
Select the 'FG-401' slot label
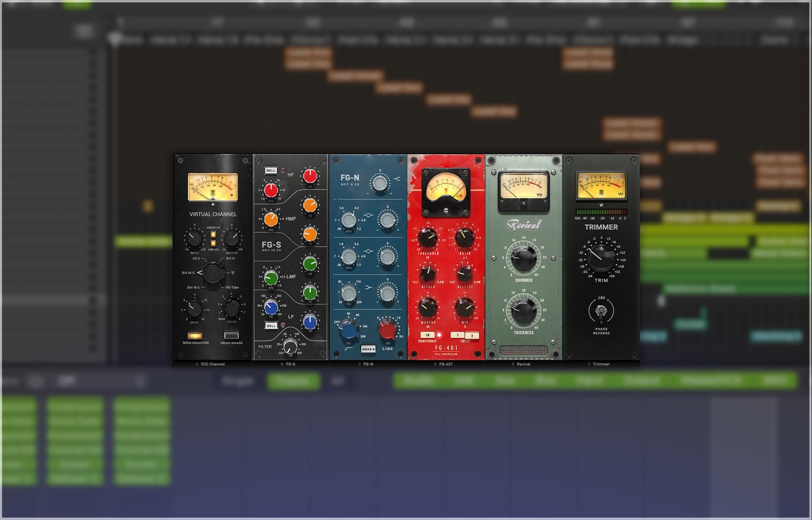pyautogui.click(x=444, y=364)
